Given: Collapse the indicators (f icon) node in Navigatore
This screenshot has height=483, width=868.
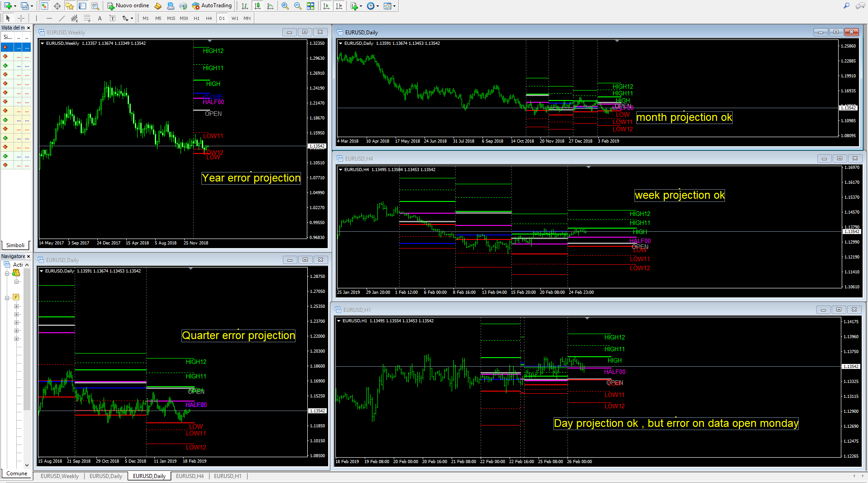Looking at the screenshot, I should point(7,298).
